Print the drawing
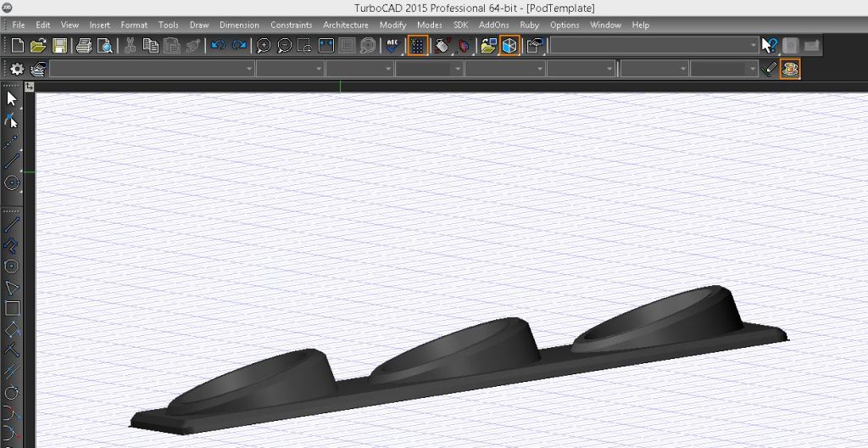 pos(84,46)
